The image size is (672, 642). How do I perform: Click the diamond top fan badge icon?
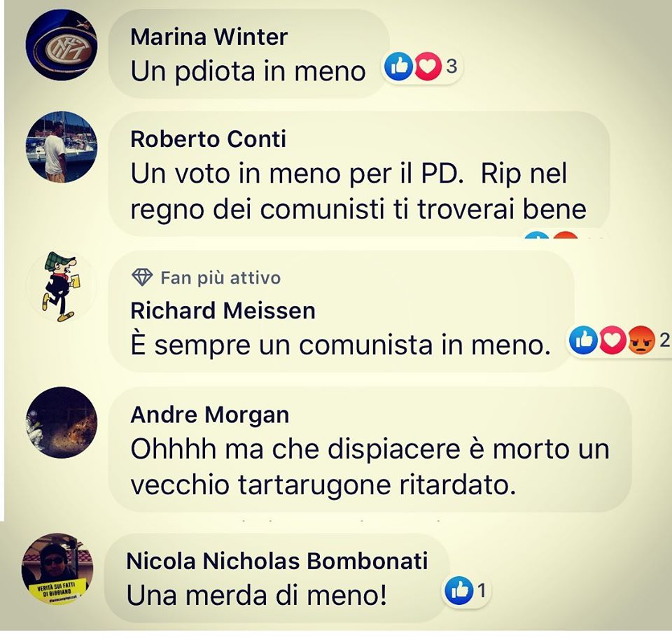pyautogui.click(x=142, y=277)
